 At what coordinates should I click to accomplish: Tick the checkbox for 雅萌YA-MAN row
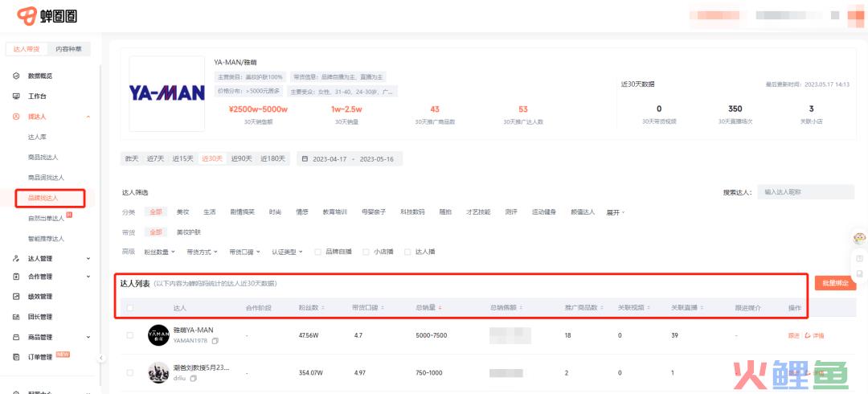point(130,335)
